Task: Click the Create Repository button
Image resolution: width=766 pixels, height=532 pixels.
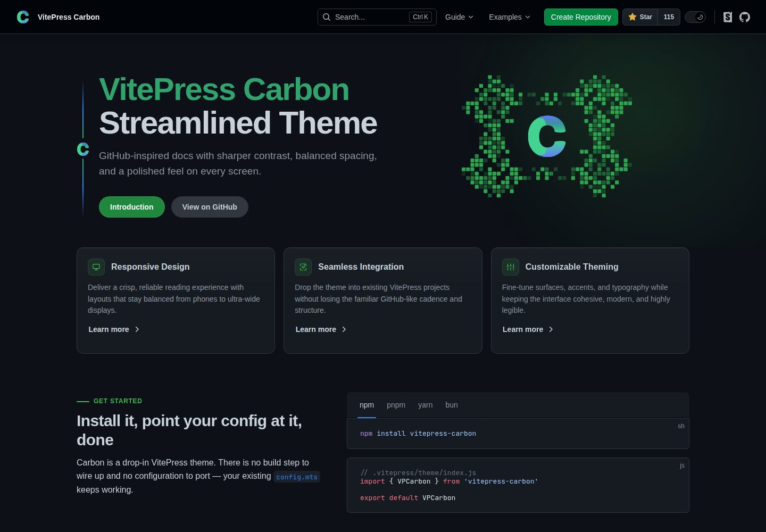Action: 581,17
